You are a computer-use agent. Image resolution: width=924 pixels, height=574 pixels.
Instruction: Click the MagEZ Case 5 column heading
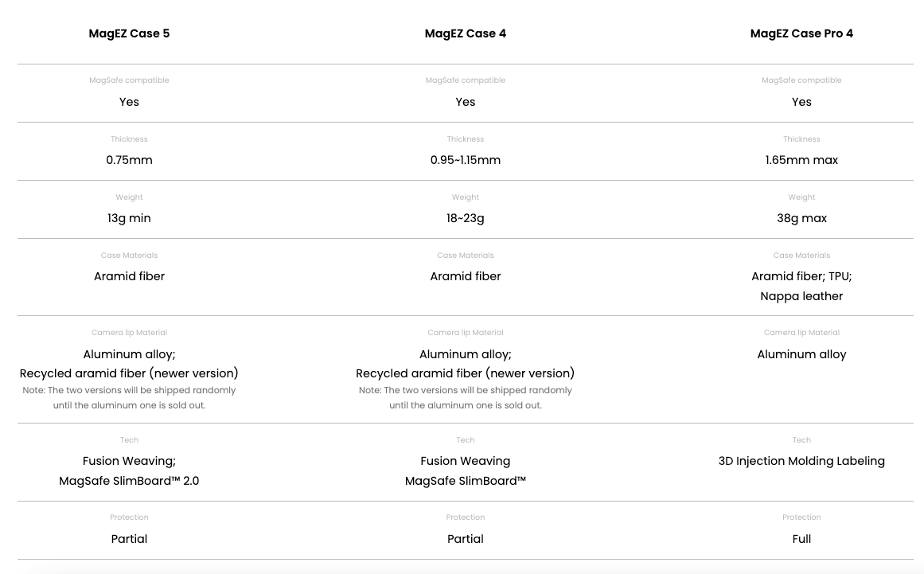(x=129, y=33)
